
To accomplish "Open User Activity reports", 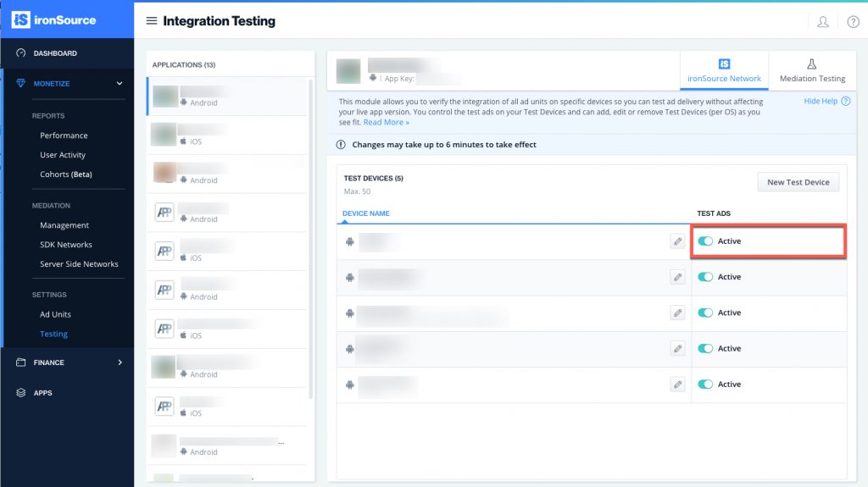I will [63, 155].
